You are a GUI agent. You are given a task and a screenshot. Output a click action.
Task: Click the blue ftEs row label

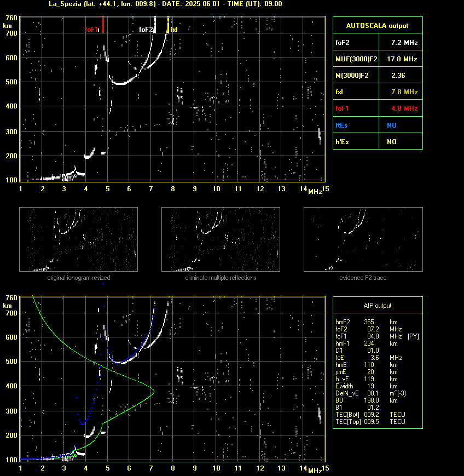coord(341,125)
